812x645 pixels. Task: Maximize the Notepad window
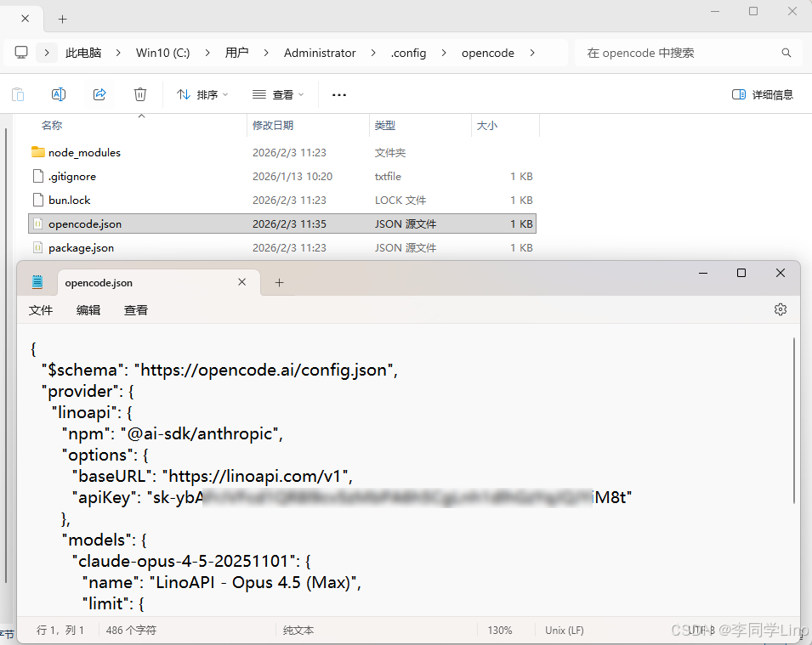741,273
